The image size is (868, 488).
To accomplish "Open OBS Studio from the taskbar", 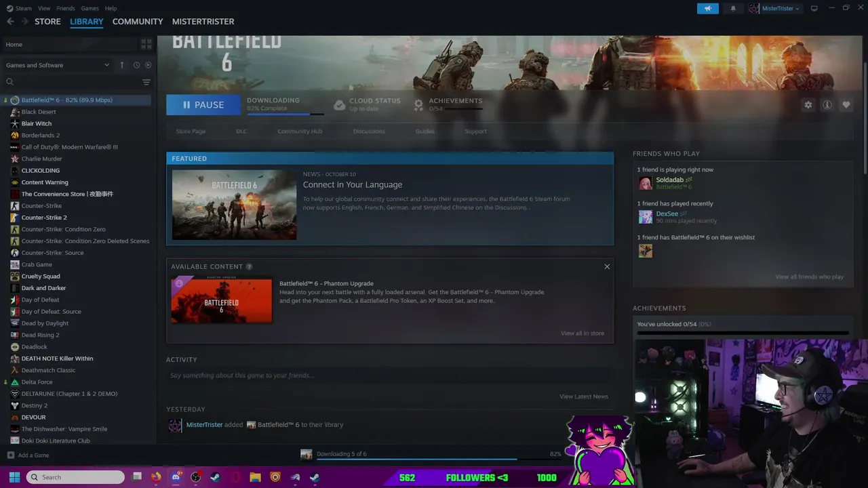I will click(x=196, y=477).
